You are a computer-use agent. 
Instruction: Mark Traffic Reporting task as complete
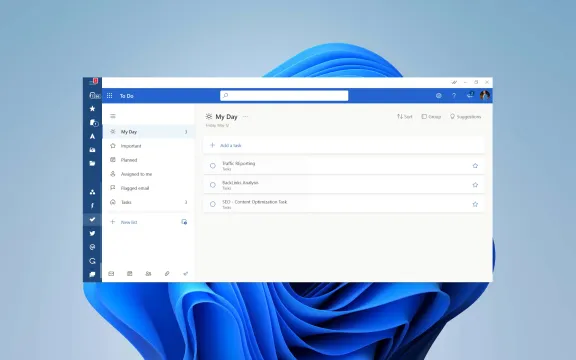[x=213, y=166]
